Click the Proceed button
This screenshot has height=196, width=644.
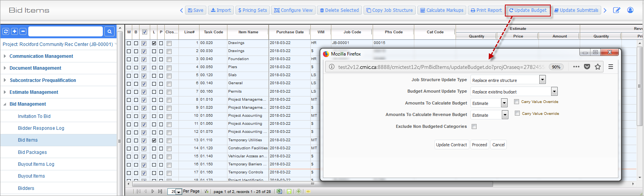pos(479,145)
